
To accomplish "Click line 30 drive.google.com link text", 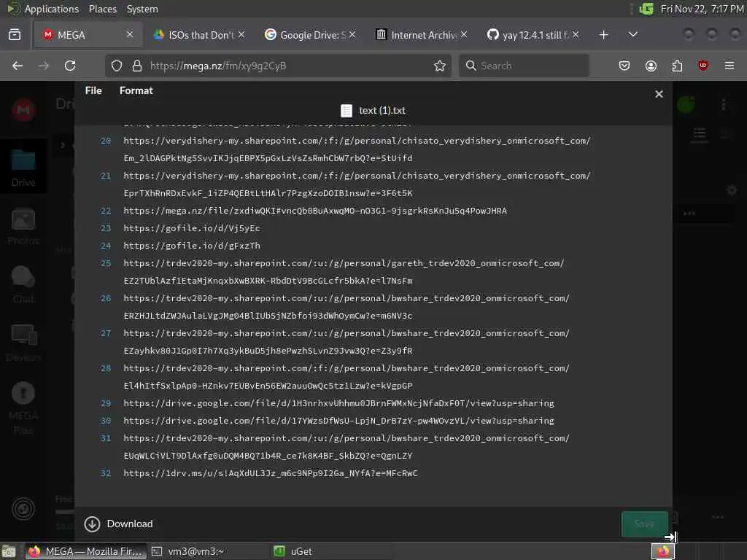I will coord(338,421).
